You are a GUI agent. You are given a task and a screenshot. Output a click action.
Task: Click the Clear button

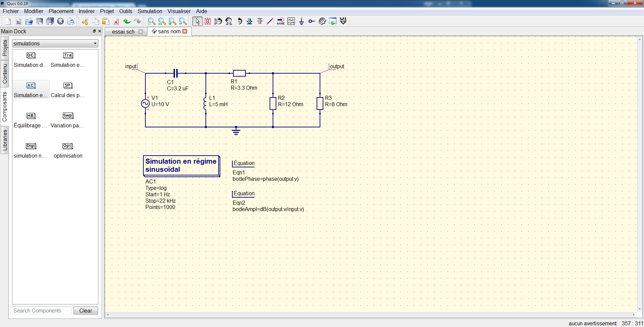86,311
